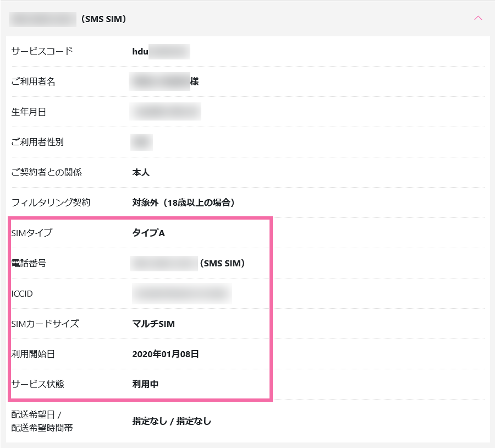Click the blurred ICCID number value
The image size is (495, 448).
coord(182,293)
